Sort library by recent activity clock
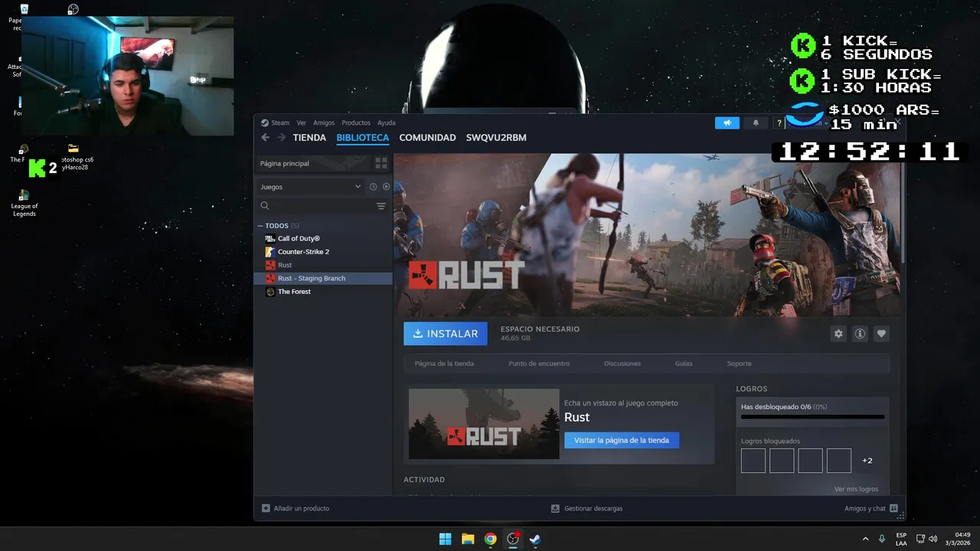 tap(373, 187)
